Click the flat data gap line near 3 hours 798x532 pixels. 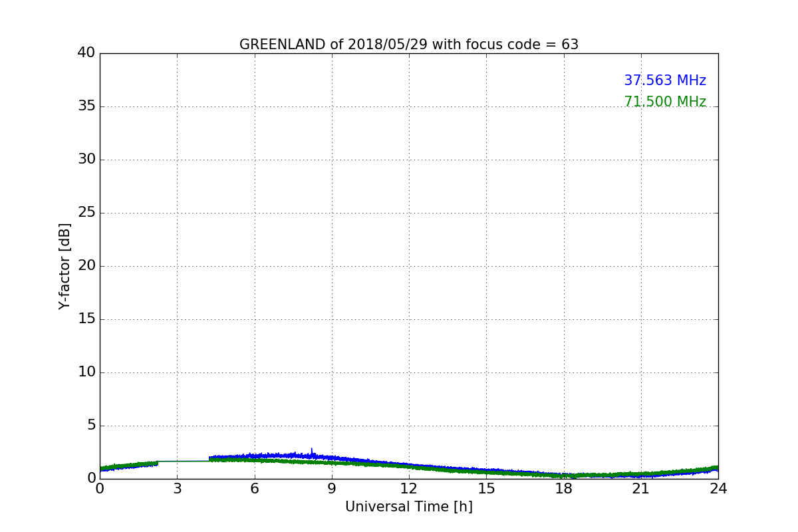[x=184, y=461]
